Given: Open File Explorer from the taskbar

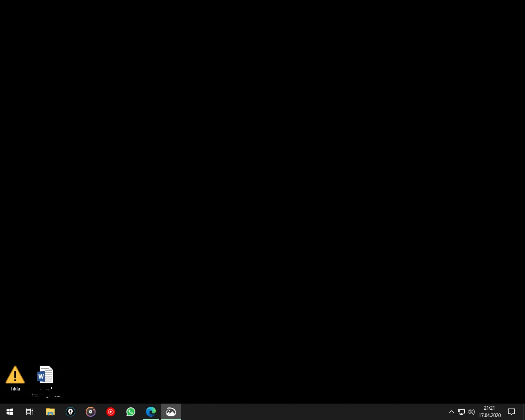Looking at the screenshot, I should click(50, 412).
